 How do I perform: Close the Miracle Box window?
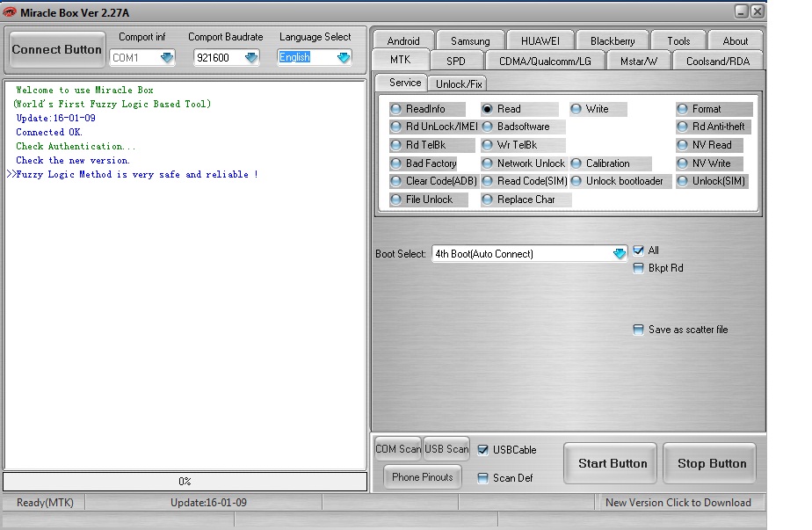(758, 11)
